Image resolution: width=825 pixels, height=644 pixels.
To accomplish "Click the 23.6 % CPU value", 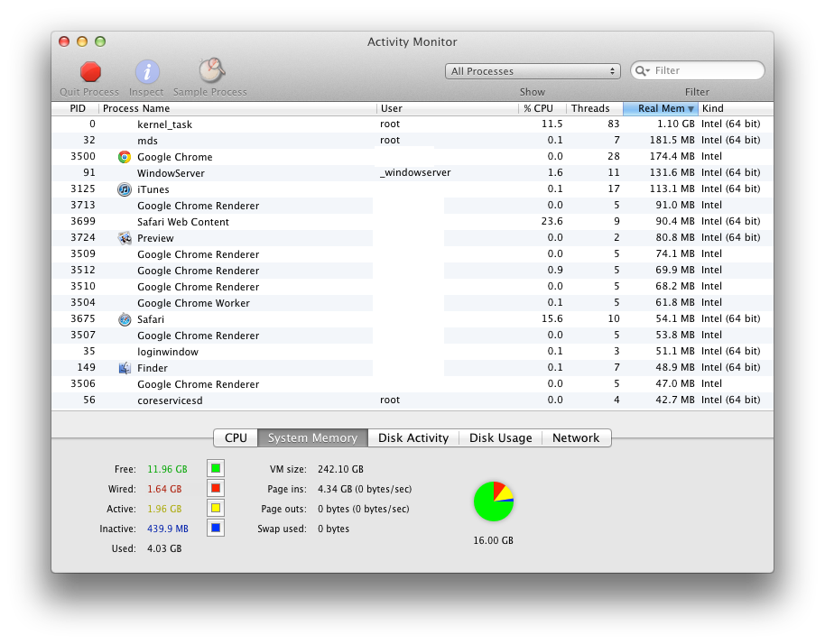I will pos(552,221).
